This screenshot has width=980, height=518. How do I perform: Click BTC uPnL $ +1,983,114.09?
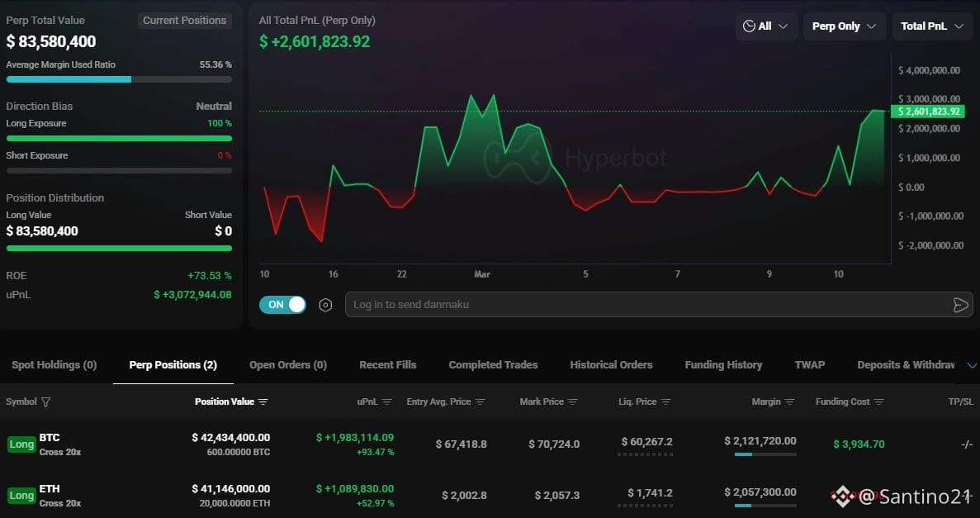coord(355,437)
